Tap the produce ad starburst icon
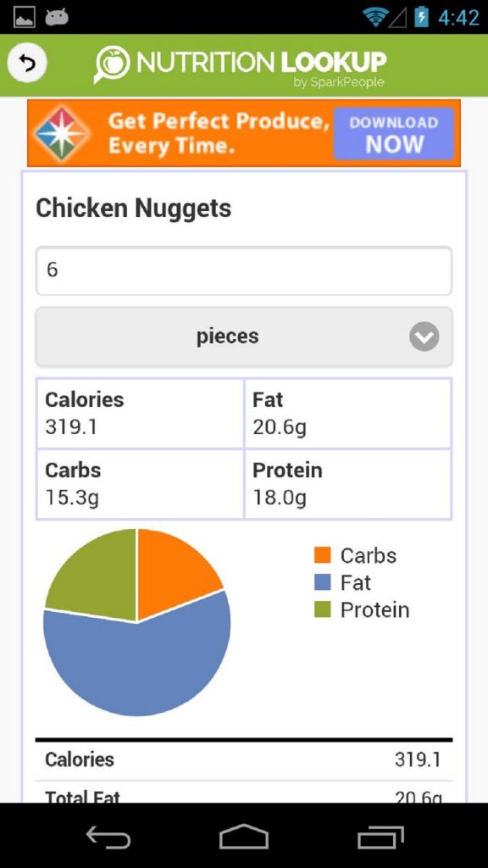 (62, 133)
